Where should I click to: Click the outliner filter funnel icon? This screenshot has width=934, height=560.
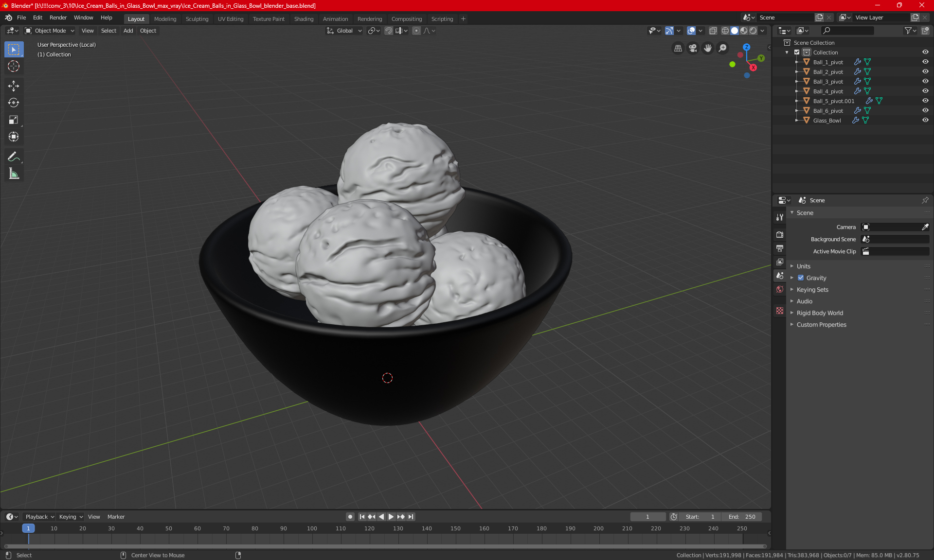coord(908,31)
